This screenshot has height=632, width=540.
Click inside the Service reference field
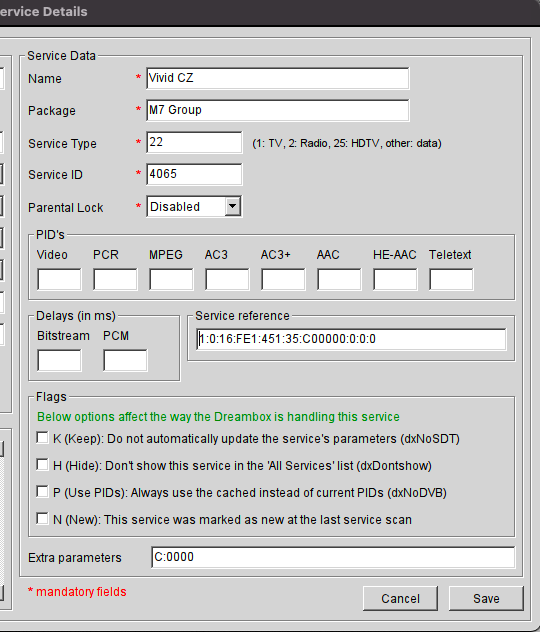point(351,339)
